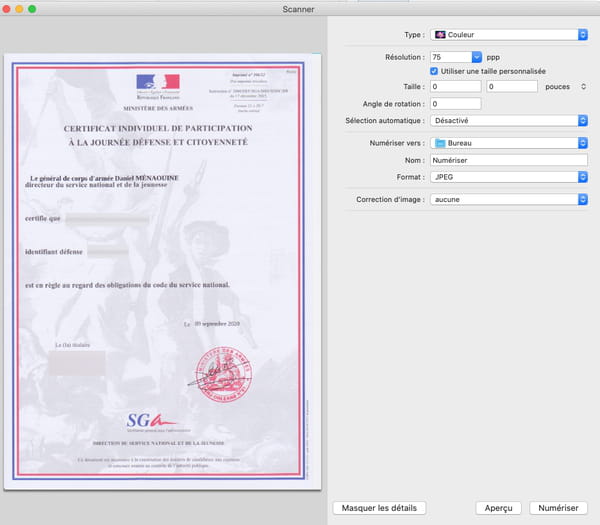This screenshot has height=525, width=600.
Task: Click the second Taille height field
Action: pyautogui.click(x=512, y=86)
